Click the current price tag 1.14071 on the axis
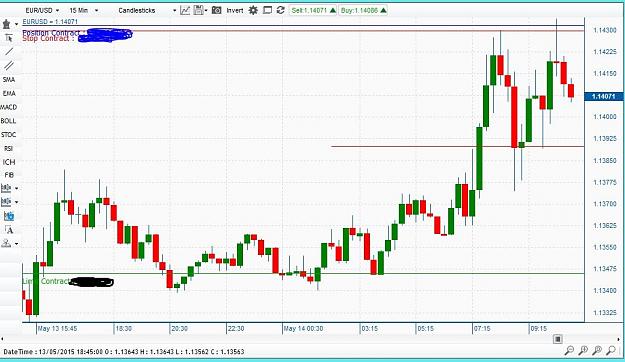The height and width of the screenshot is (362, 625). pyautogui.click(x=604, y=96)
